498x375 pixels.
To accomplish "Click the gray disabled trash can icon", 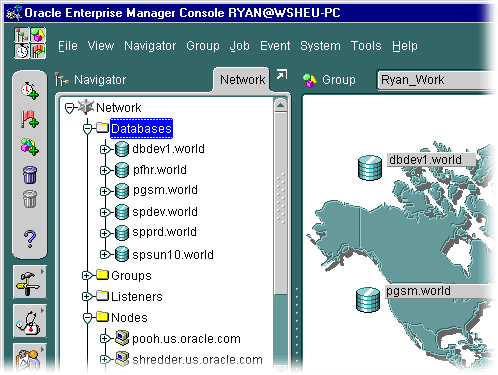I will click(30, 199).
